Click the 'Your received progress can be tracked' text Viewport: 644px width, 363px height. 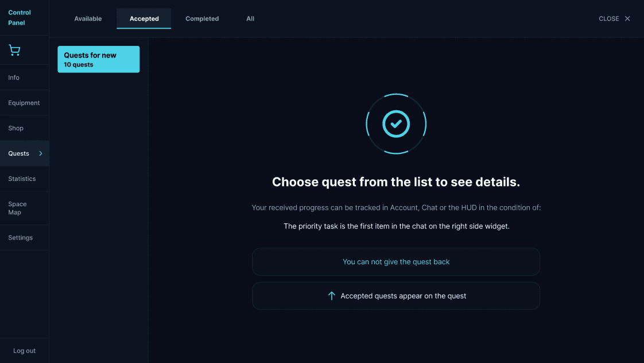[x=396, y=207]
